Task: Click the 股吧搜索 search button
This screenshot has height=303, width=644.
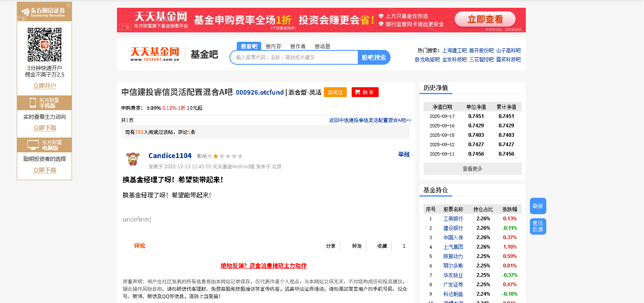Action: click(374, 57)
